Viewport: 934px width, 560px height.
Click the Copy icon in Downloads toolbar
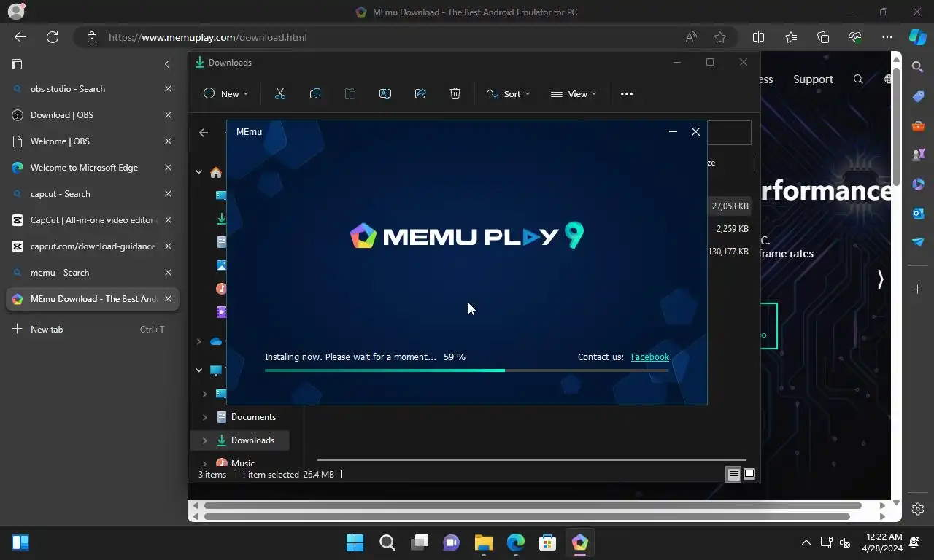tap(315, 93)
